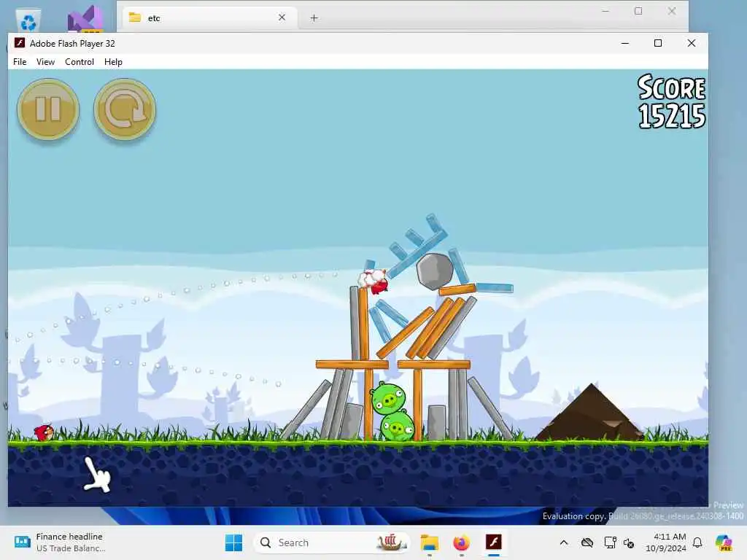Click the red bird waiting on the grass
Image resolution: width=747 pixels, height=560 pixels.
click(44, 432)
